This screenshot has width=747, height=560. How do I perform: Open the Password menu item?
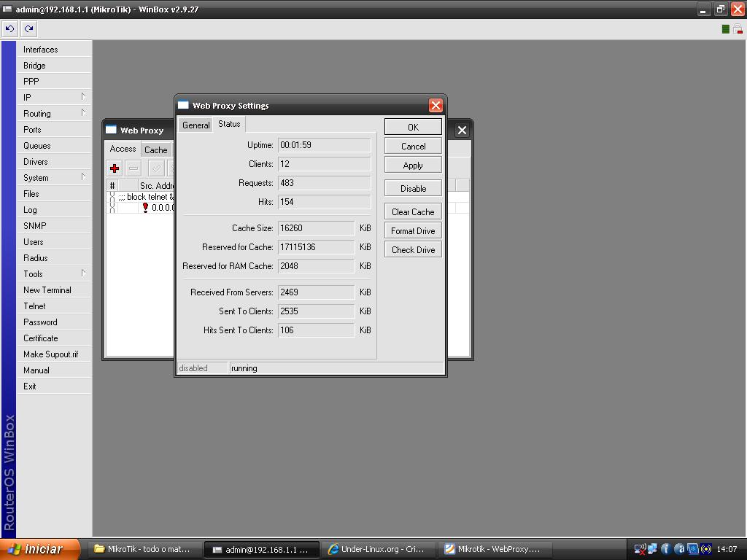[54, 322]
